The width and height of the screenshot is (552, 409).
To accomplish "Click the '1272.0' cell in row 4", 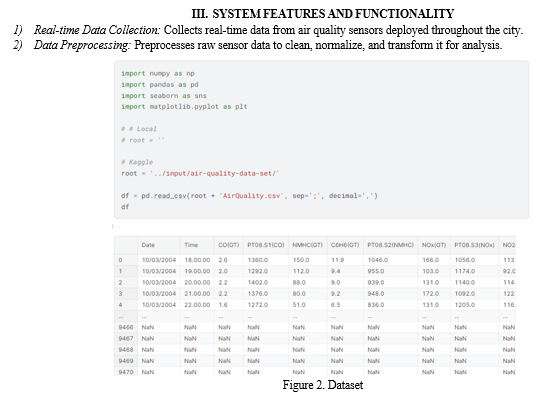I will pyautogui.click(x=258, y=305).
